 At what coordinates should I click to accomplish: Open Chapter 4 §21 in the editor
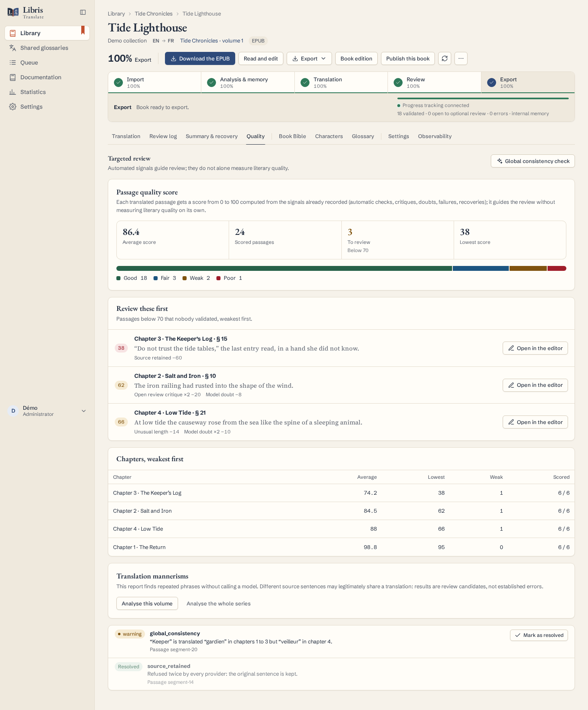pos(535,422)
